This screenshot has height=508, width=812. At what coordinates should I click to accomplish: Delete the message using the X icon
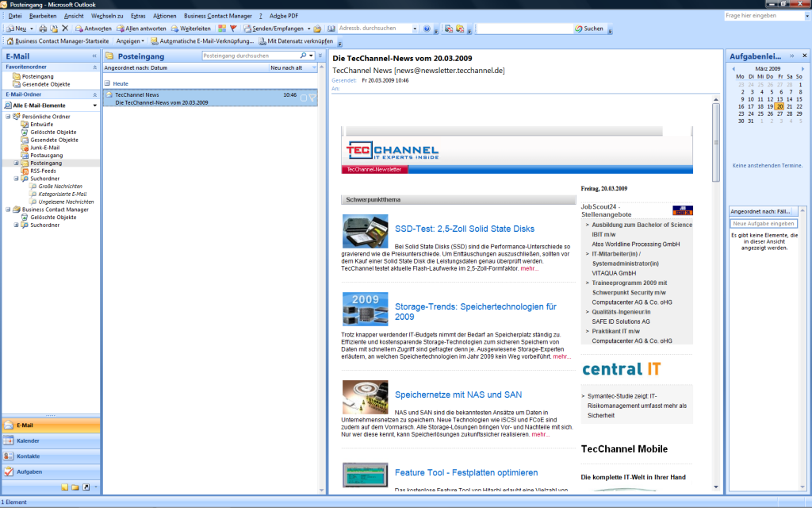click(x=67, y=29)
